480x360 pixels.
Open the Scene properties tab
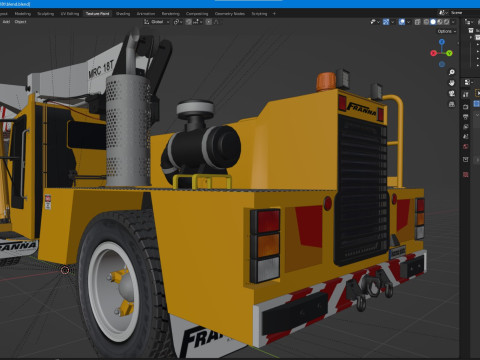(466, 137)
